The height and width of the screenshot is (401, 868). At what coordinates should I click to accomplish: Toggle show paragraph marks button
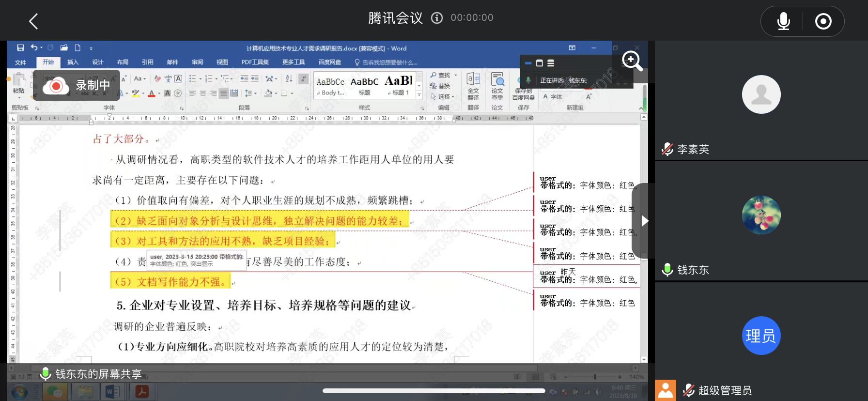pyautogui.click(x=304, y=78)
